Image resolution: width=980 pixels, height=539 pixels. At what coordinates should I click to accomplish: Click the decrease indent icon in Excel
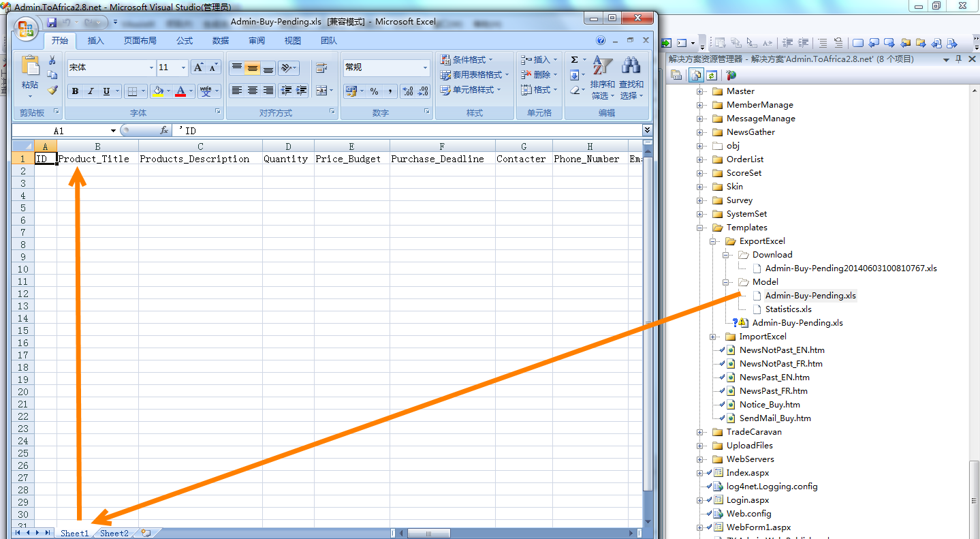(x=286, y=90)
